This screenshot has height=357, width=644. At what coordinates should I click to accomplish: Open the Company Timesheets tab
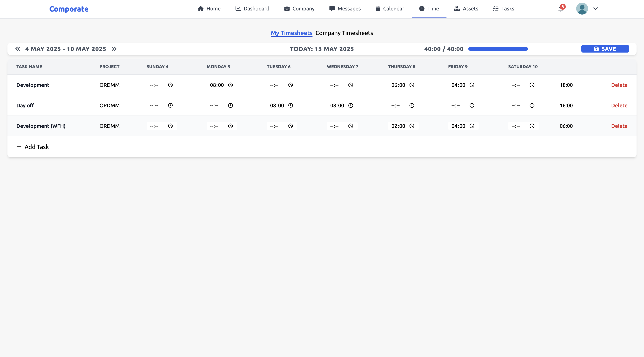(344, 33)
